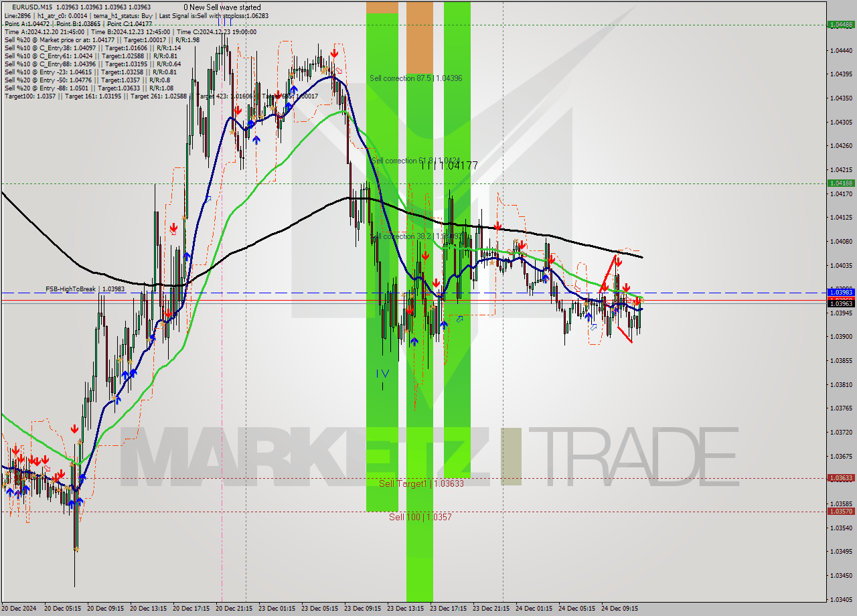Click 'Sell %20 @ Market price' line
The image size is (857, 616).
tap(102, 40)
